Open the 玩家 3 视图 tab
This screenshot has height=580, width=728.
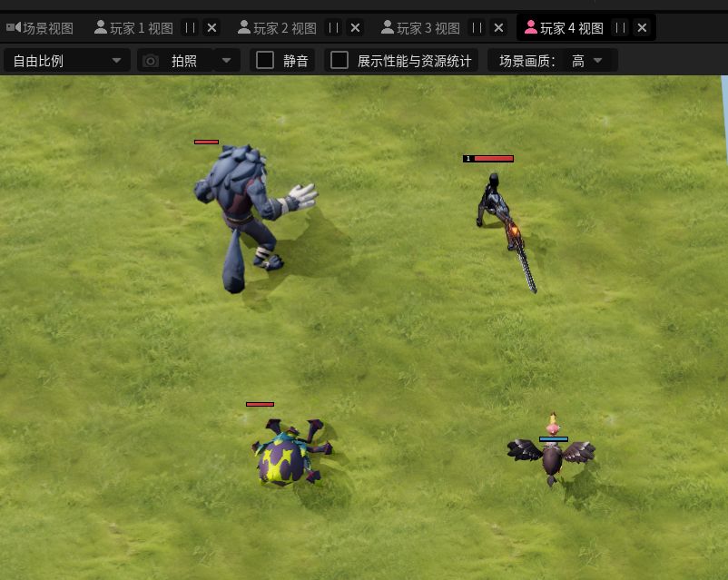[x=420, y=28]
